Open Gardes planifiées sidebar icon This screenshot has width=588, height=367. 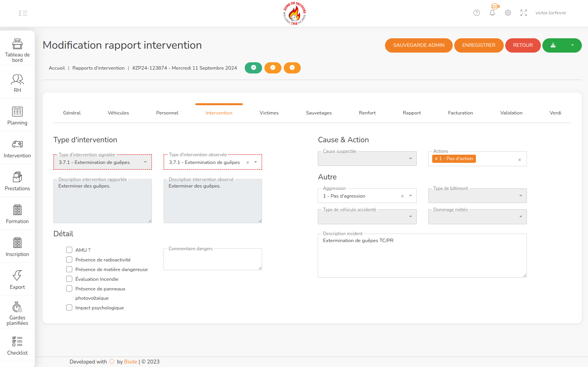(x=17, y=307)
